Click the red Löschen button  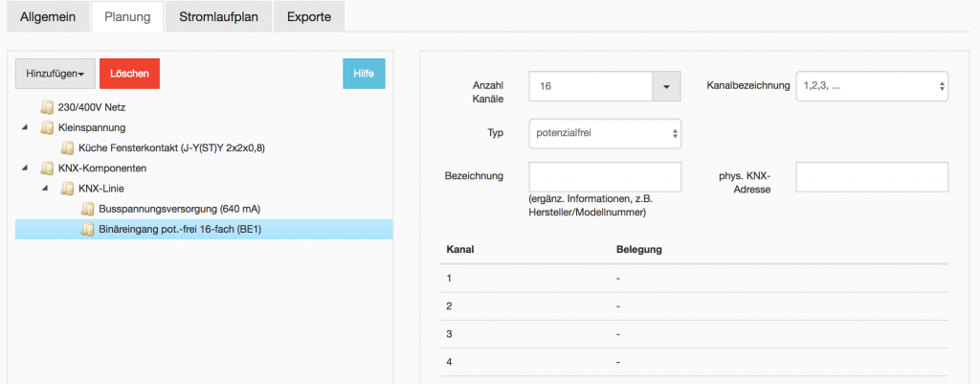(129, 74)
